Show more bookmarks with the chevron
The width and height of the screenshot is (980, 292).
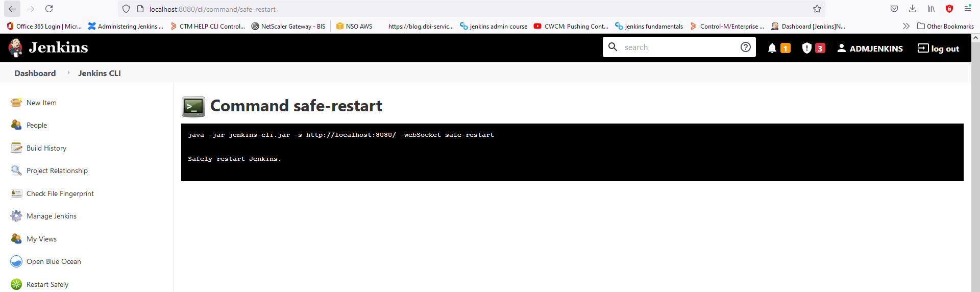click(x=906, y=26)
